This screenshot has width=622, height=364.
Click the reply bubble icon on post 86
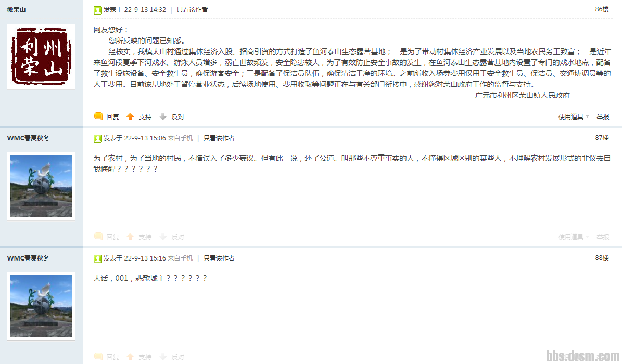[x=98, y=116]
